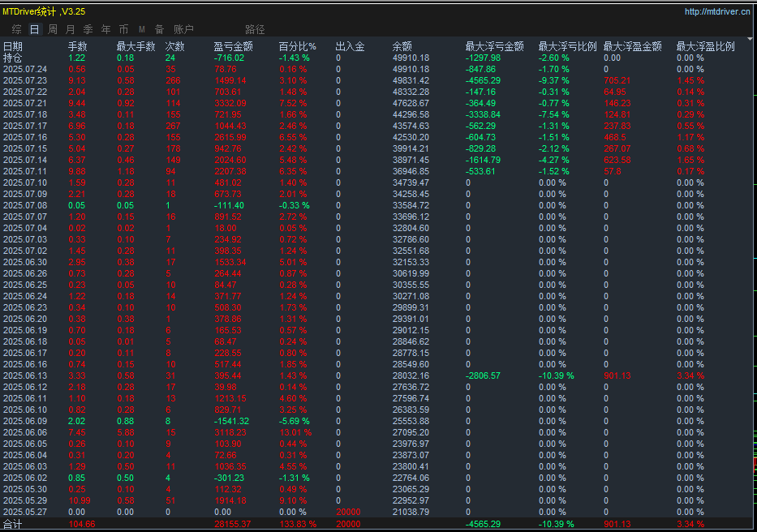Click the 最大浮亏金额 column header

(494, 46)
